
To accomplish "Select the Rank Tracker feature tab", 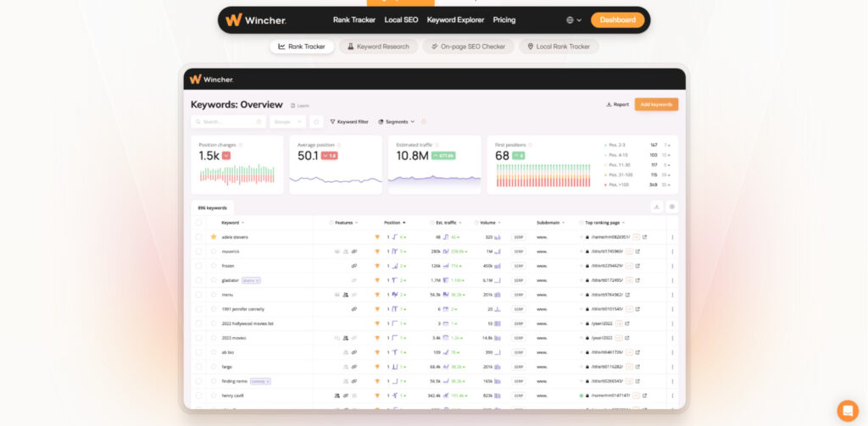I will (302, 47).
